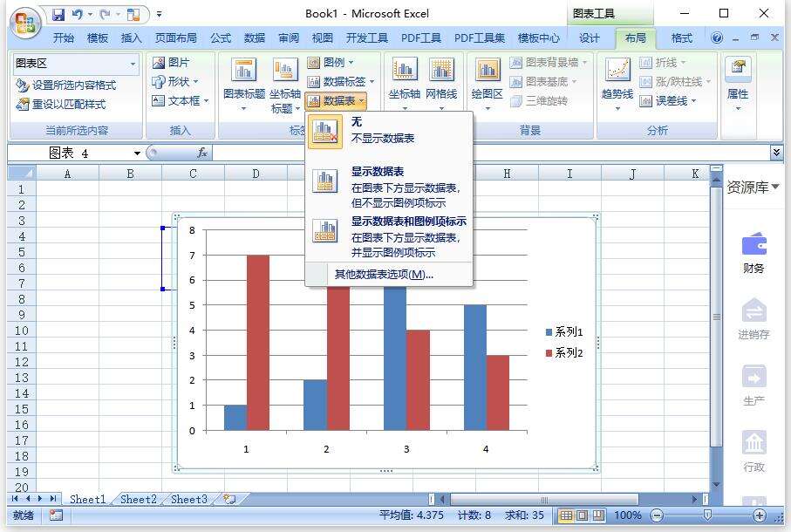Click the zoom slider handle
The width and height of the screenshot is (791, 532).
pyautogui.click(x=707, y=515)
